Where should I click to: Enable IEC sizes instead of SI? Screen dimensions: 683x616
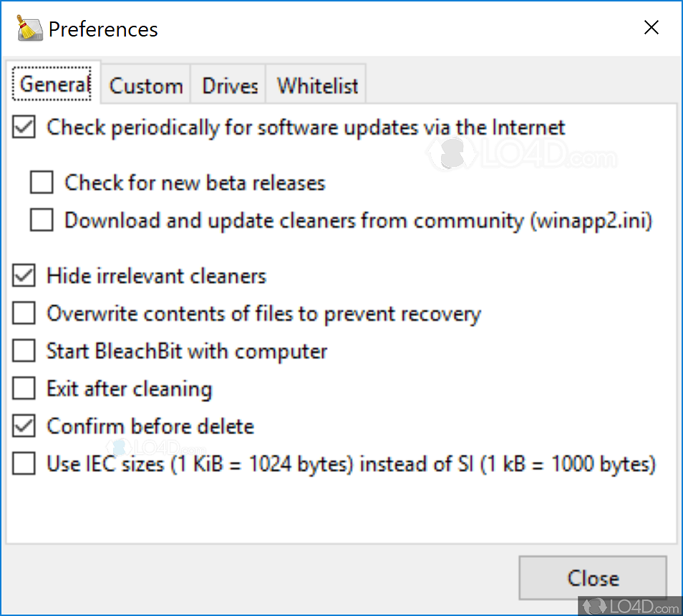(23, 463)
